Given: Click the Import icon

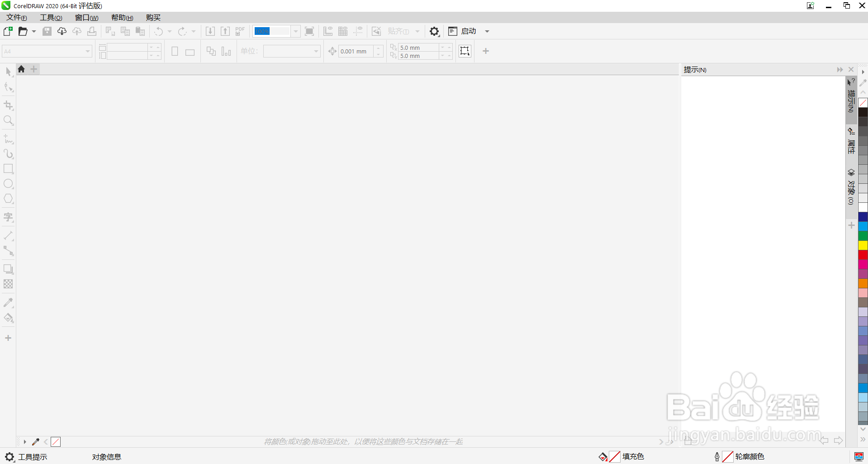Looking at the screenshot, I should (210, 31).
